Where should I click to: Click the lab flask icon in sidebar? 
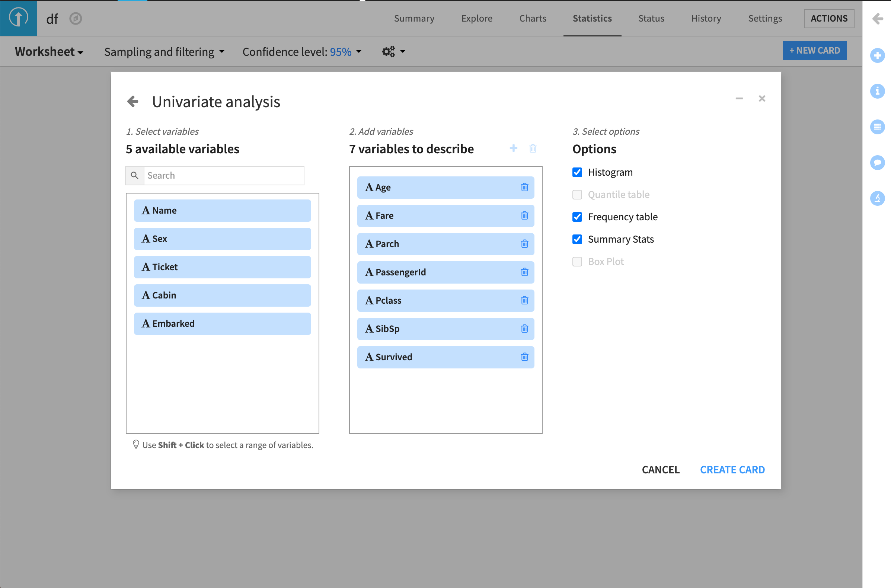tap(877, 198)
